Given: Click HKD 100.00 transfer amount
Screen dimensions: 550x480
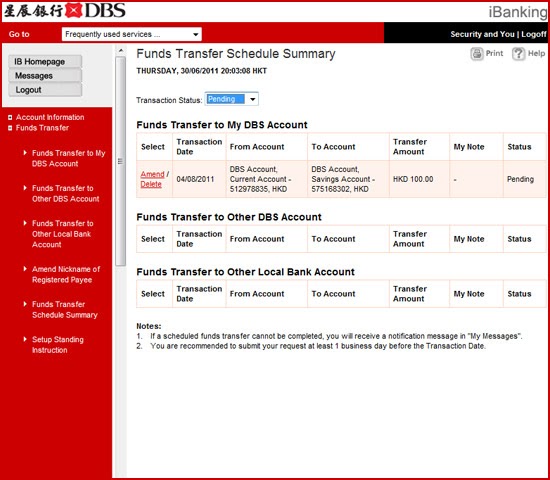Looking at the screenshot, I should click(x=413, y=179).
